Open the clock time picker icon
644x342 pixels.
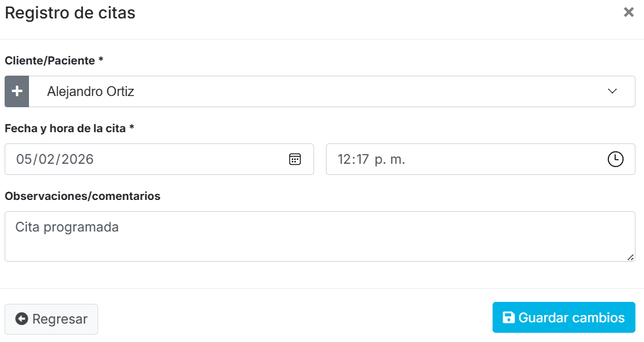(615, 159)
